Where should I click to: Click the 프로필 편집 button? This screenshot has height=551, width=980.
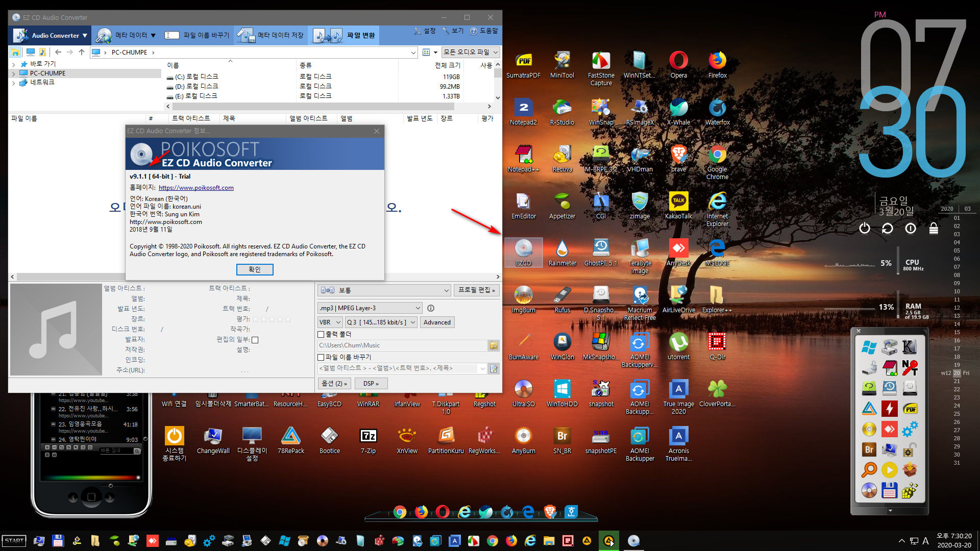[x=476, y=290]
